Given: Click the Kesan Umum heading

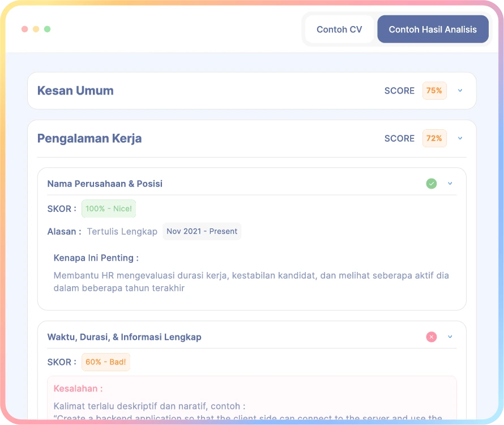Looking at the screenshot, I should coord(75,91).
